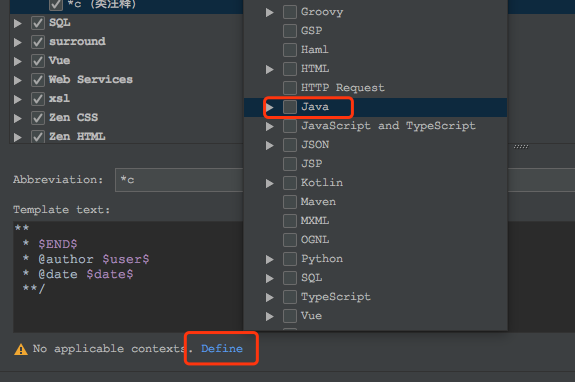The height and width of the screenshot is (382, 575).
Task: Expand the Vue context node in popup
Action: pyautogui.click(x=270, y=316)
